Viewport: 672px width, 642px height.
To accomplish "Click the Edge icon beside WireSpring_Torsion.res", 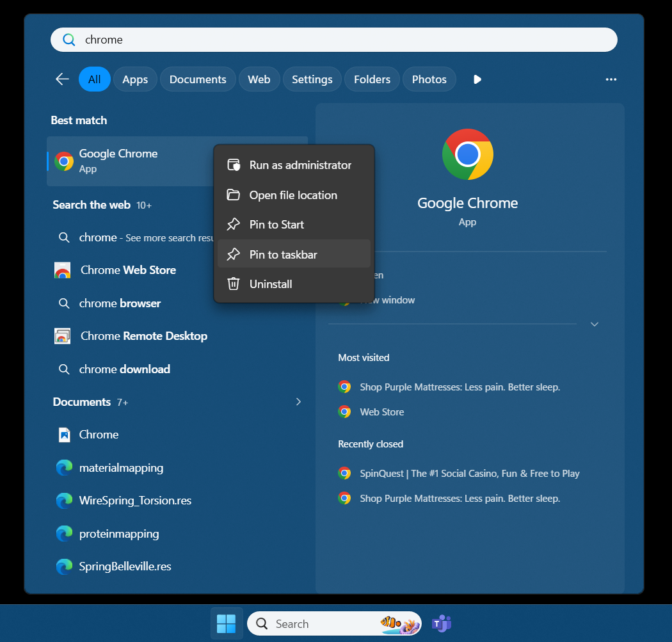I will point(64,501).
